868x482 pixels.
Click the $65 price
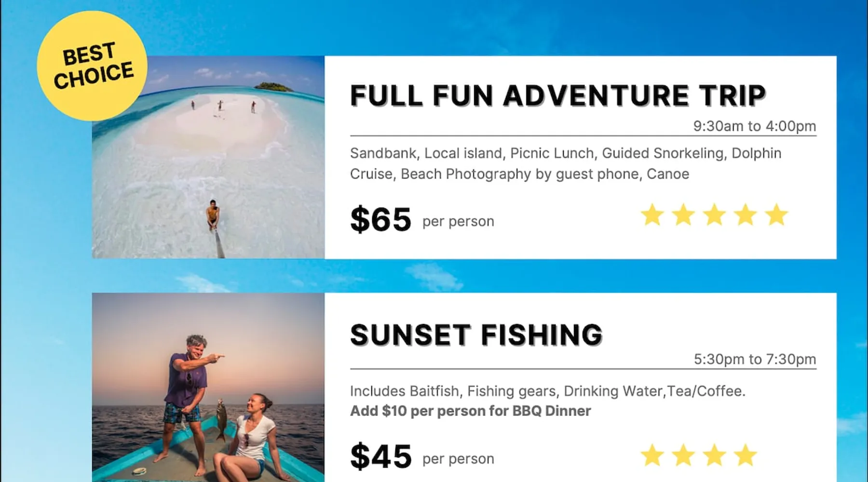[x=380, y=220]
